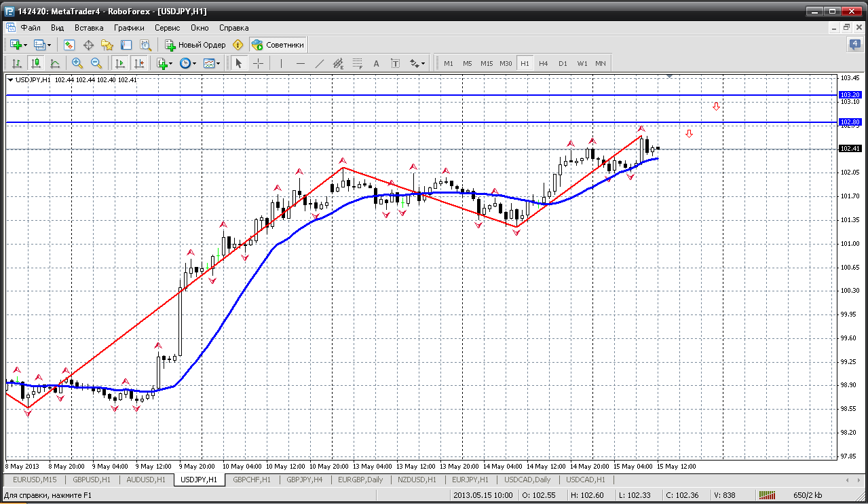Switch to the GBPJPY,H4 chart tab
Image resolution: width=868 pixels, height=504 pixels.
click(304, 480)
